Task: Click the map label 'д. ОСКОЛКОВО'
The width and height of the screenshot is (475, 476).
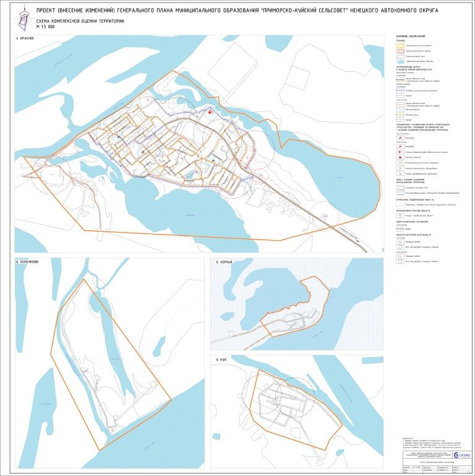Action: click(28, 262)
